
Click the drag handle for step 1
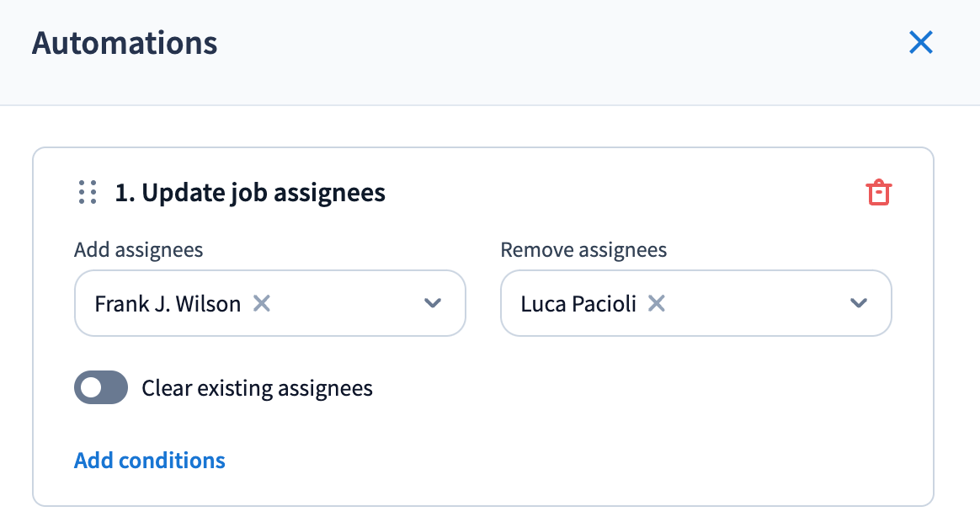(x=88, y=193)
